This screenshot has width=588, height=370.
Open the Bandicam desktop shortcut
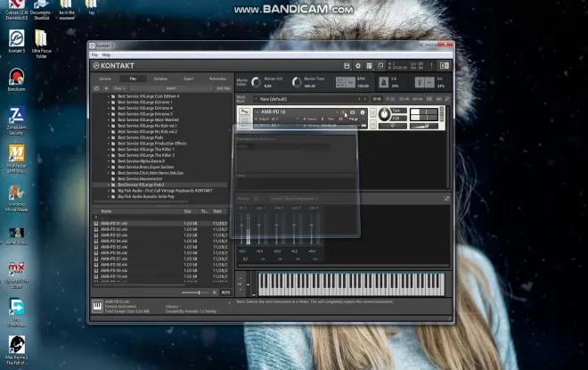point(17,79)
